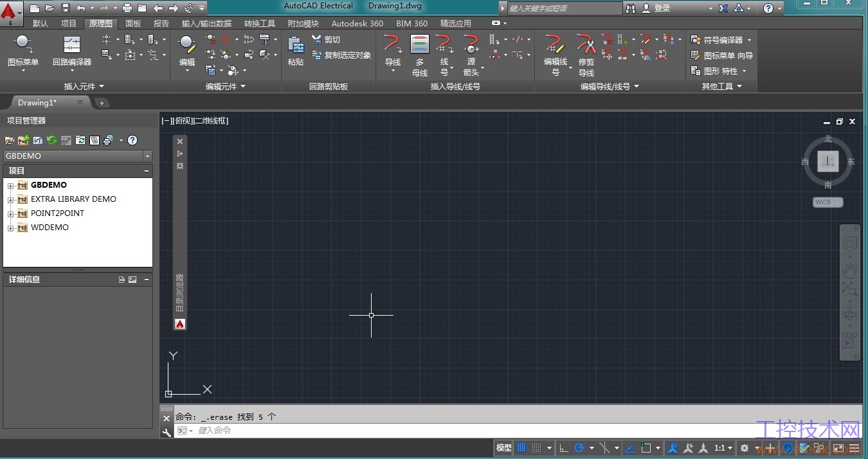This screenshot has width=868, height=459.
Task: Expand the GBDEMO project tree node
Action: coord(10,185)
